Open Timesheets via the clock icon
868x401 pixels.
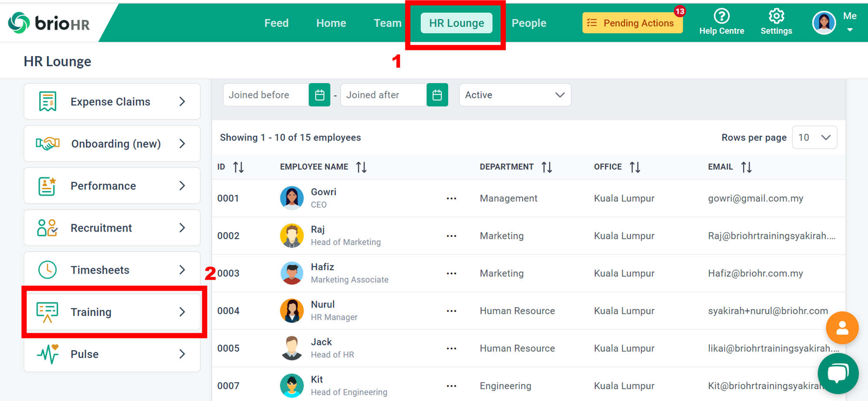(x=47, y=269)
